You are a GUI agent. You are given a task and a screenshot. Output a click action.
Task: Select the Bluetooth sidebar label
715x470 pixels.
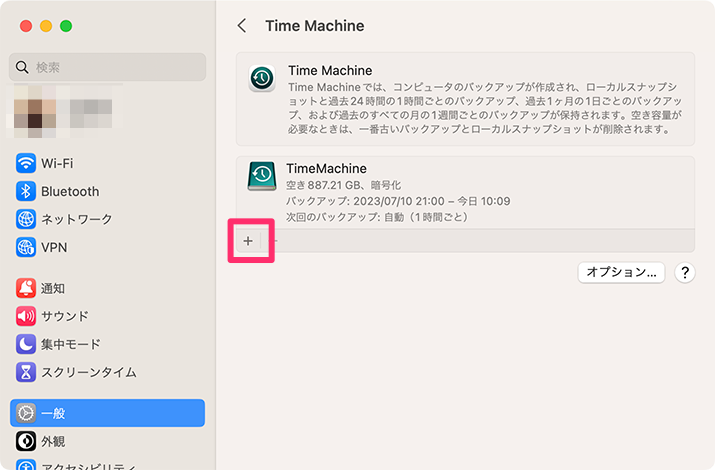(x=70, y=191)
